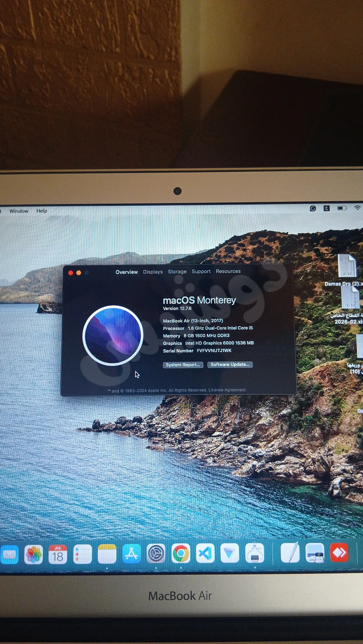Click the blue triangle app in the dock

pos(230,553)
